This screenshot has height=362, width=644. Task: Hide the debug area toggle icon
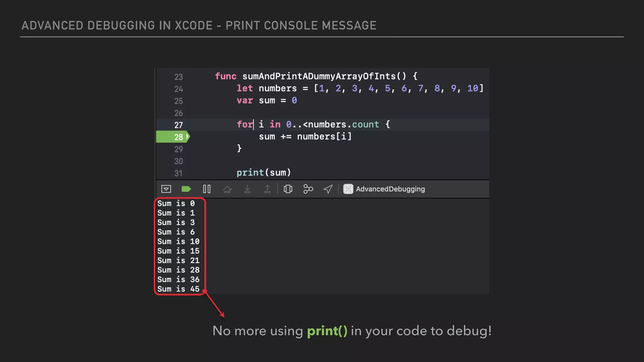click(166, 189)
